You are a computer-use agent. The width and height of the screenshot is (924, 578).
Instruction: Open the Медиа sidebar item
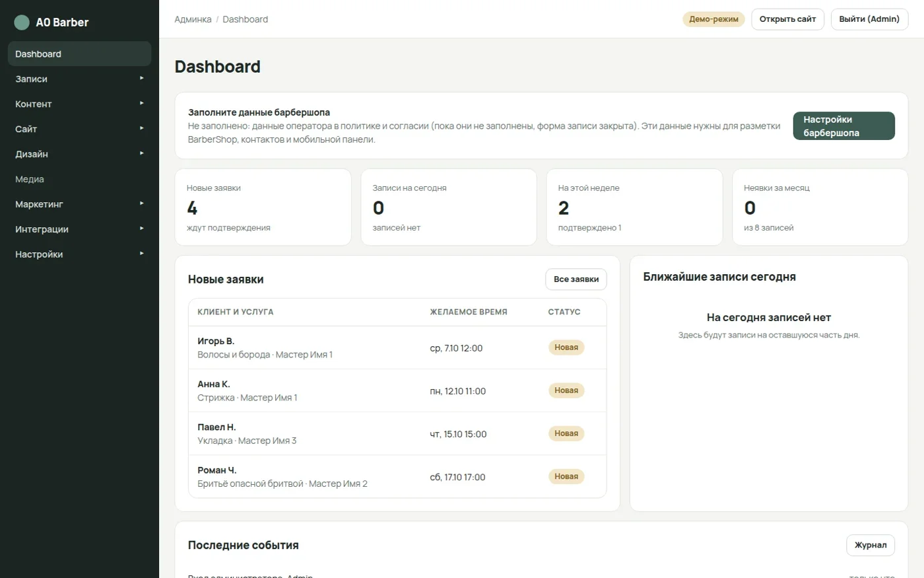click(79, 180)
